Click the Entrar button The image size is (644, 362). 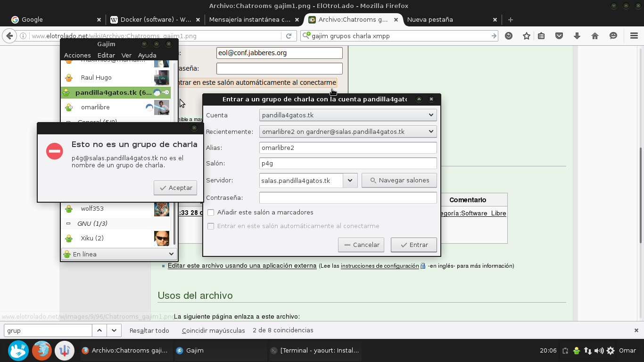pos(414,245)
